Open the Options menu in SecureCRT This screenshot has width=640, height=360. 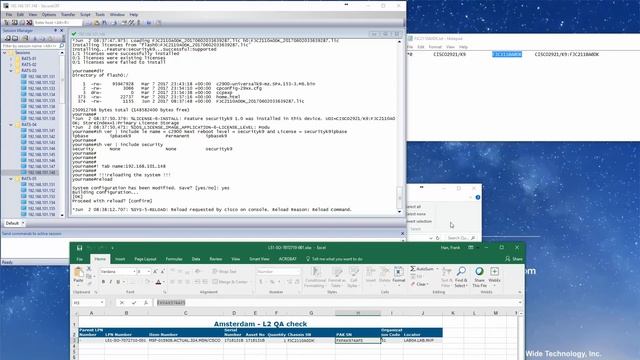pos(49,14)
